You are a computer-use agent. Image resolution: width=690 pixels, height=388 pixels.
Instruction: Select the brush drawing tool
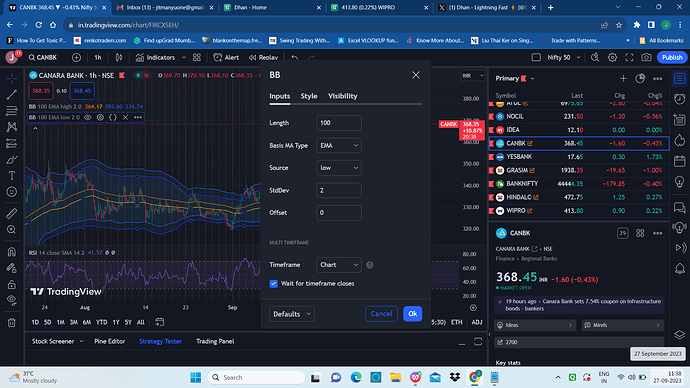(12, 159)
